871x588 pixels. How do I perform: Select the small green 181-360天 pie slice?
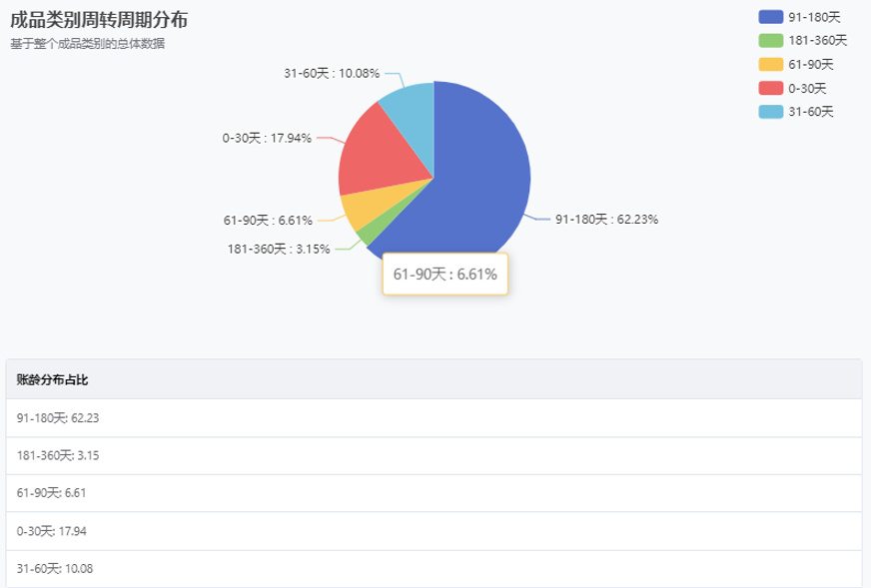pyautogui.click(x=366, y=236)
